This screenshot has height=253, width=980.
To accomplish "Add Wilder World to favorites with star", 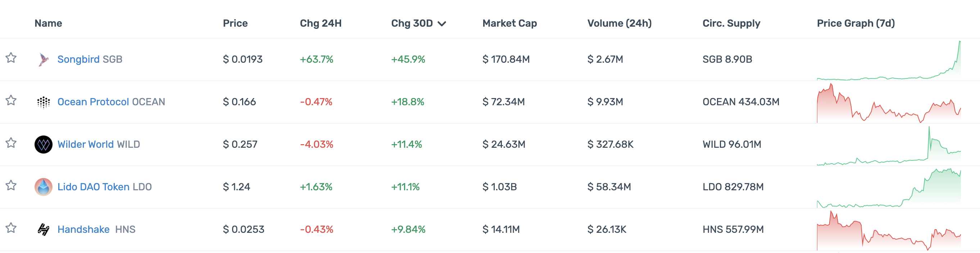I will [11, 143].
